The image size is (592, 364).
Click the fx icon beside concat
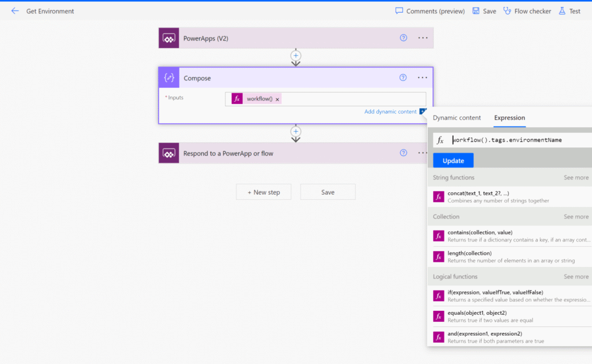click(x=438, y=197)
